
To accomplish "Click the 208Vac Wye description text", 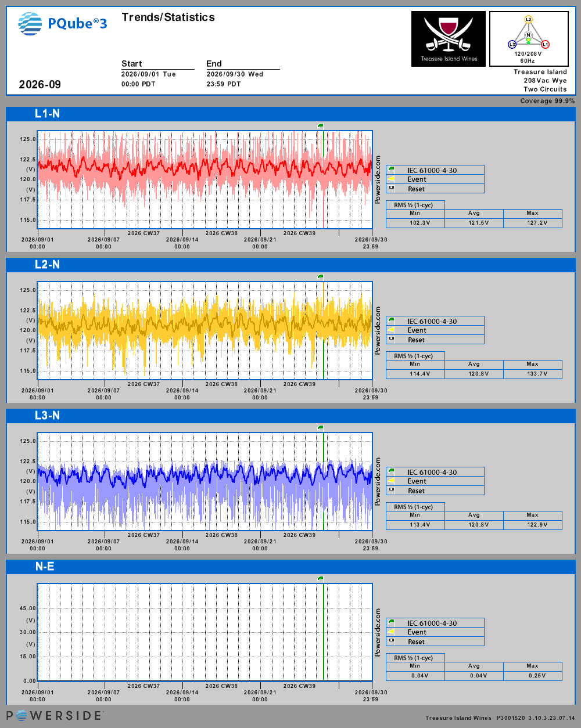I will pyautogui.click(x=545, y=81).
